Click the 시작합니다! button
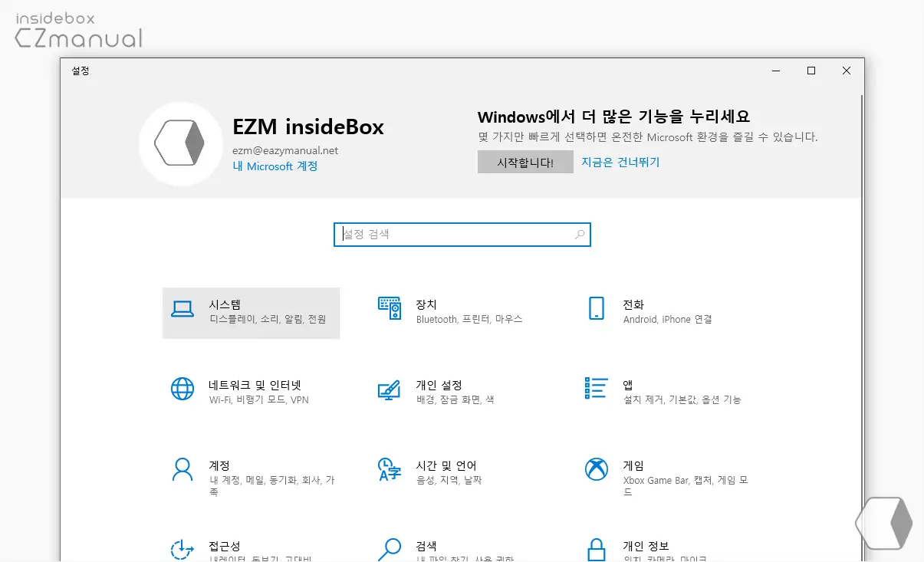This screenshot has width=924, height=562. pyautogui.click(x=525, y=162)
